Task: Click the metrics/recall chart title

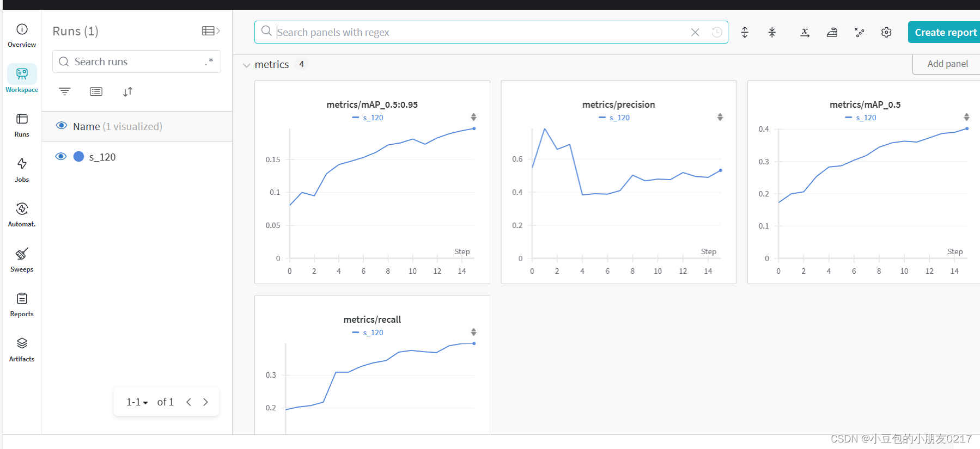Action: [372, 319]
